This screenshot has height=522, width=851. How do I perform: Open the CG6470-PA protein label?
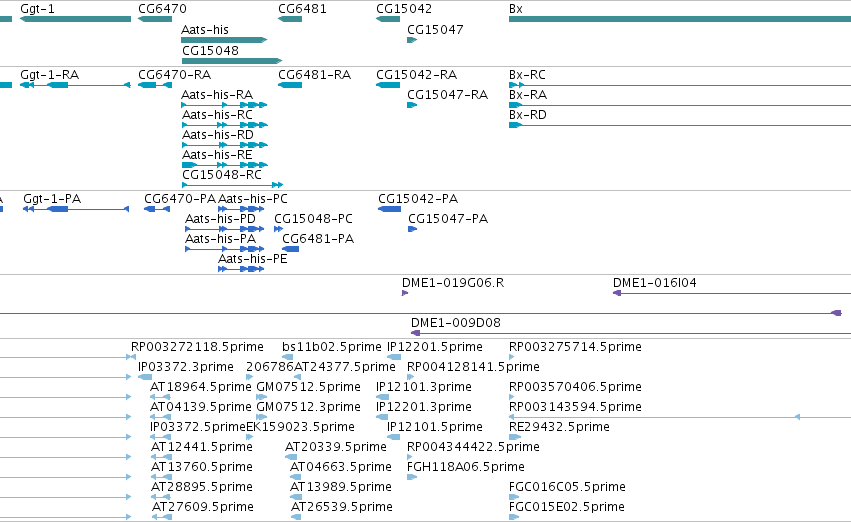[x=180, y=199]
